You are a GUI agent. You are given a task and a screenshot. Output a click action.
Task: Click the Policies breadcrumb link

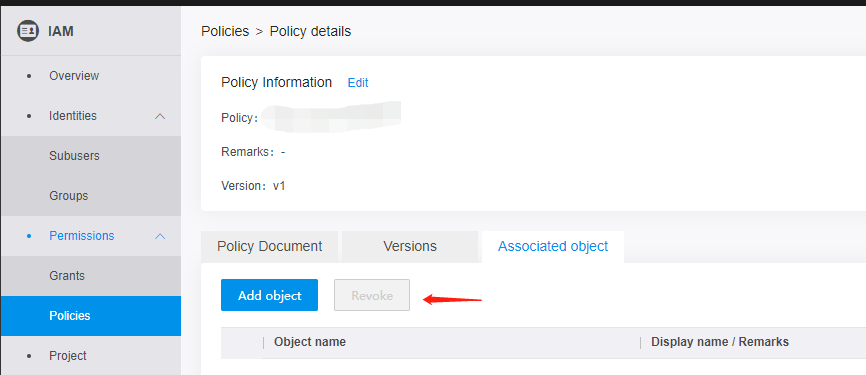(x=225, y=31)
